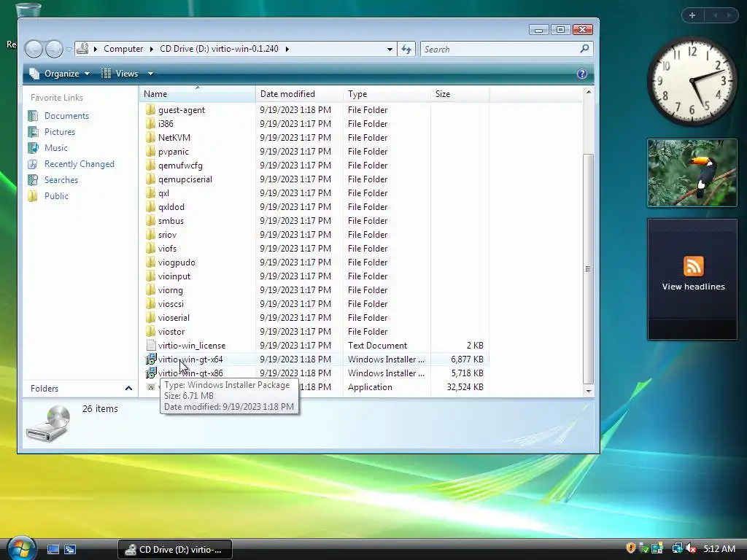747x560 pixels.
Task: Select Computer in the address breadcrumb
Action: point(123,49)
